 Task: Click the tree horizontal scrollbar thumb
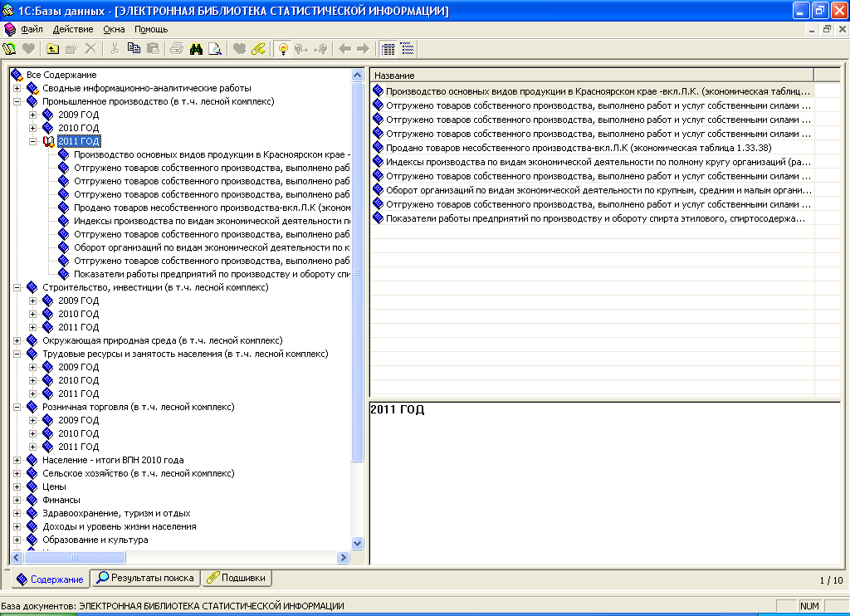click(74, 557)
